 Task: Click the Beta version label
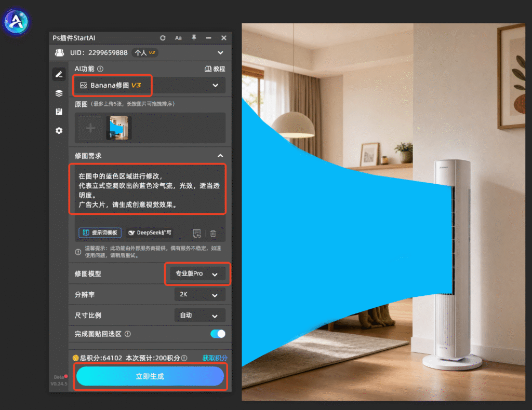click(x=59, y=377)
